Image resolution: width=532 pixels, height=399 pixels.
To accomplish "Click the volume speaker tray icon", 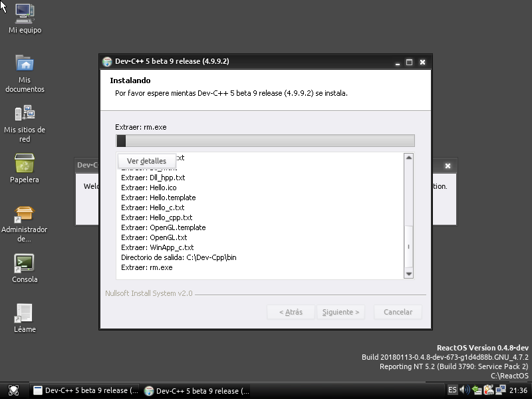I will tap(465, 390).
